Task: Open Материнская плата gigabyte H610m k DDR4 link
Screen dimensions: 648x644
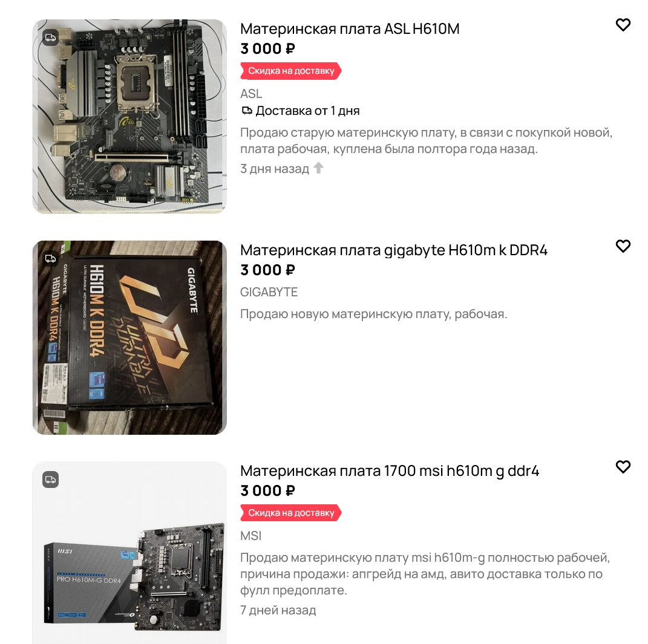Action: 393,250
